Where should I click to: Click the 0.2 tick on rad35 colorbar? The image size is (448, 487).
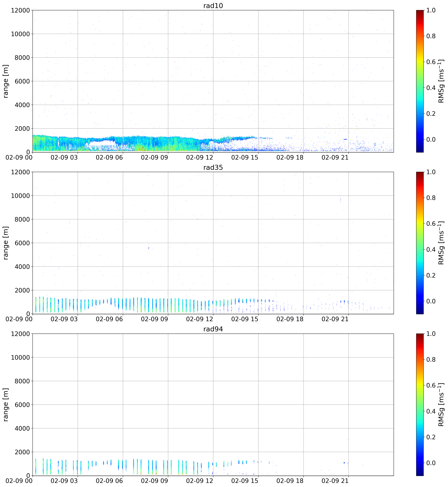(x=431, y=275)
